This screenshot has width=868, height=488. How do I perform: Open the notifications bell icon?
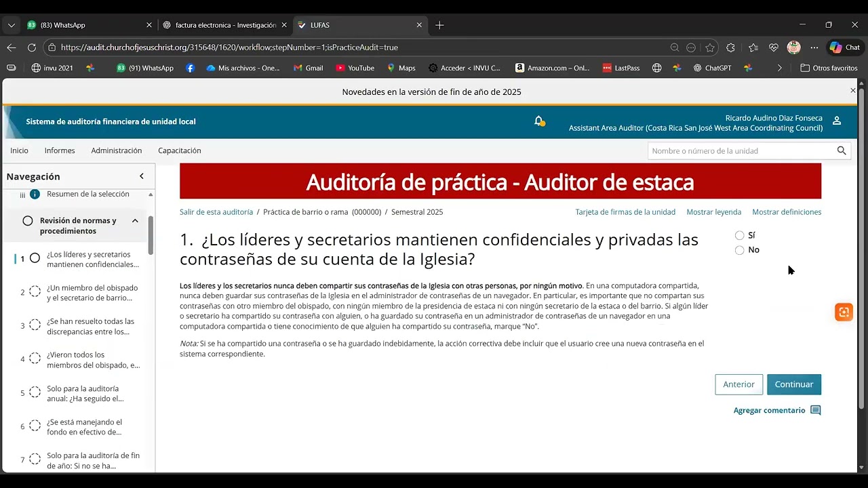[539, 121]
